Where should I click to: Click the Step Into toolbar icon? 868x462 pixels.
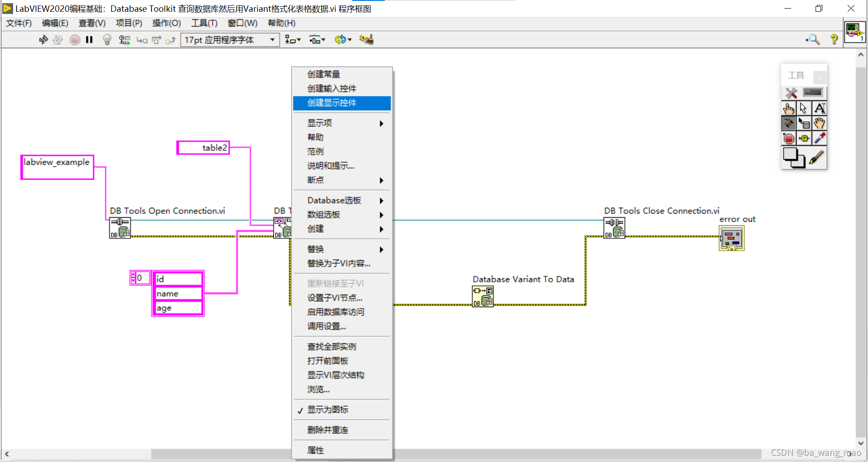142,40
